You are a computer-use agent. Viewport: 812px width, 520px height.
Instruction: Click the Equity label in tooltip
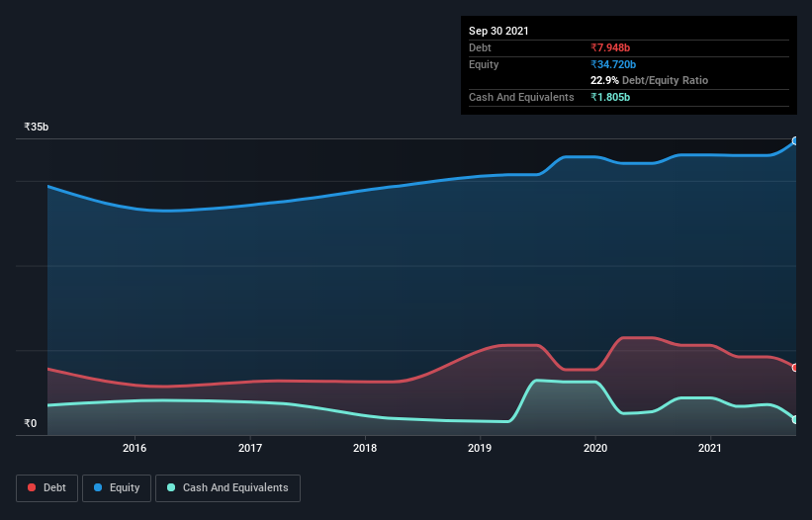point(484,64)
